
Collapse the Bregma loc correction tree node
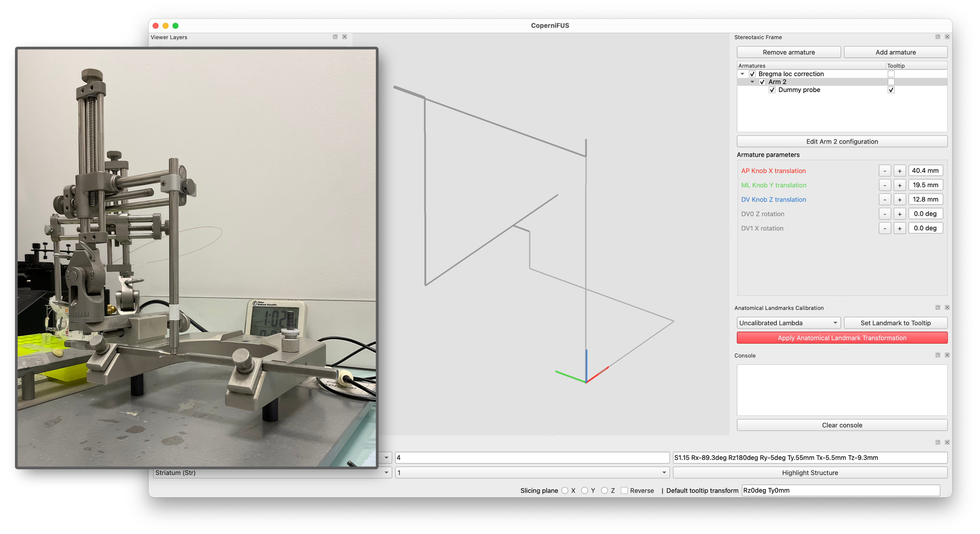[742, 74]
